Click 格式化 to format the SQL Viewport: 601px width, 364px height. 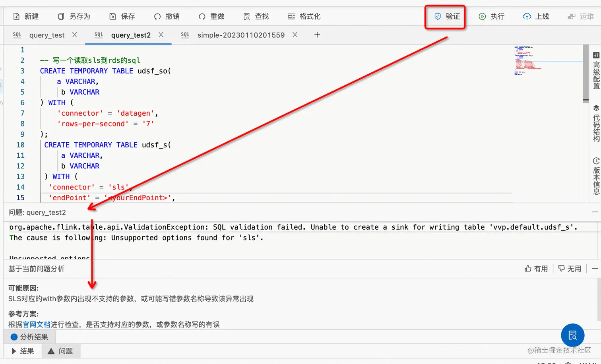(x=304, y=16)
